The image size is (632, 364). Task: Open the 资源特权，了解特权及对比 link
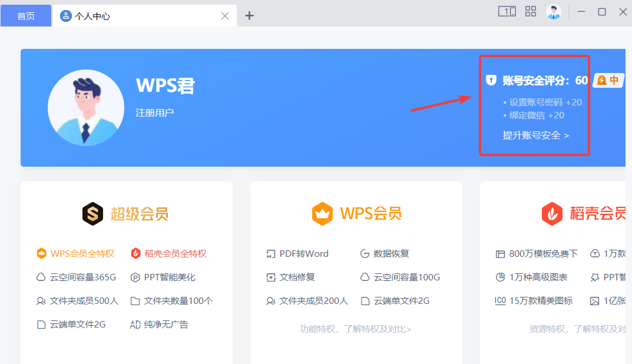pos(578,329)
